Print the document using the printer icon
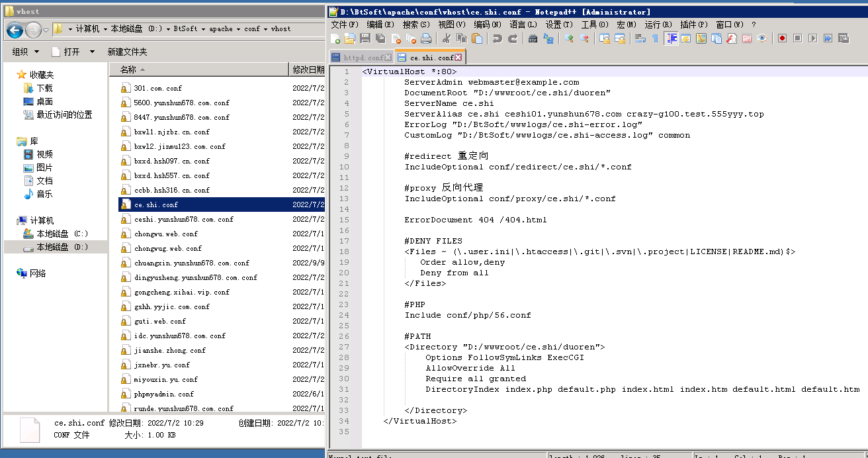 426,38
